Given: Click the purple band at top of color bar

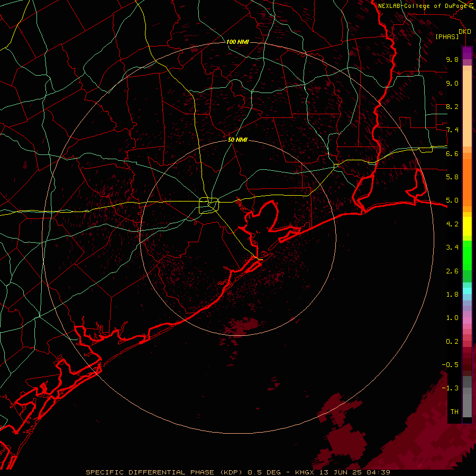Looking at the screenshot, I should [x=467, y=52].
